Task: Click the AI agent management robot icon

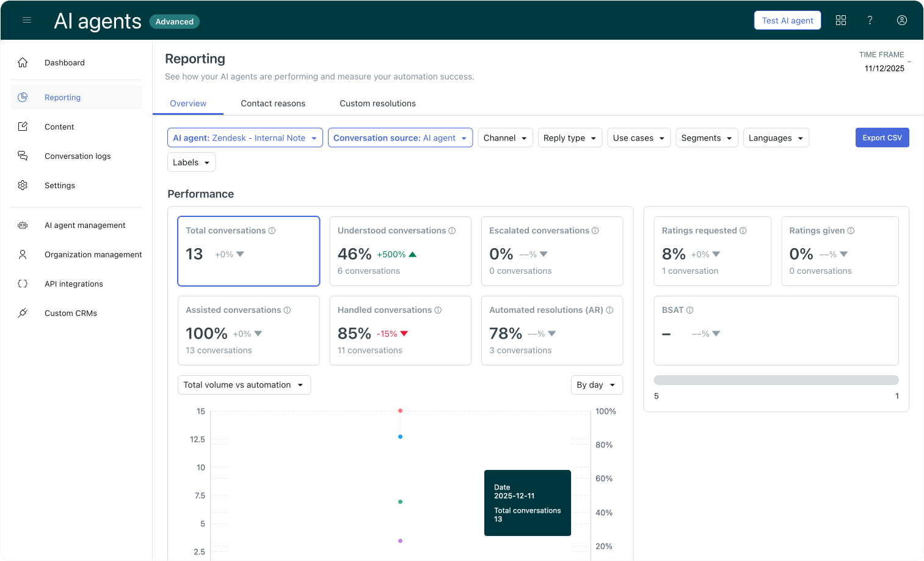Action: 23,225
